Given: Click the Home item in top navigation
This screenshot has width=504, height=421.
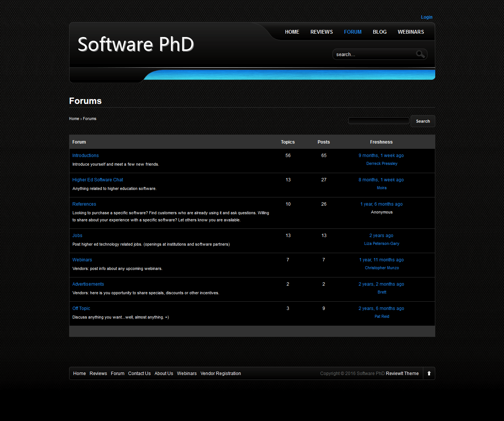Looking at the screenshot, I should click(x=292, y=32).
